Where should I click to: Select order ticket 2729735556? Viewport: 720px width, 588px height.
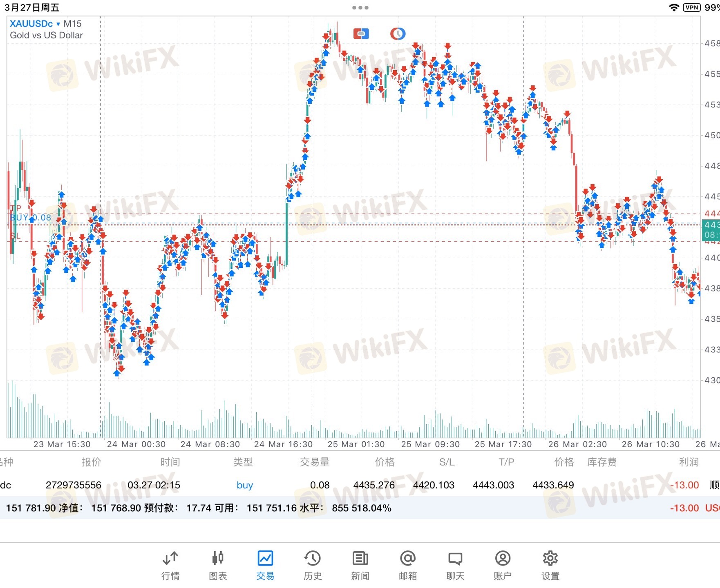point(74,485)
